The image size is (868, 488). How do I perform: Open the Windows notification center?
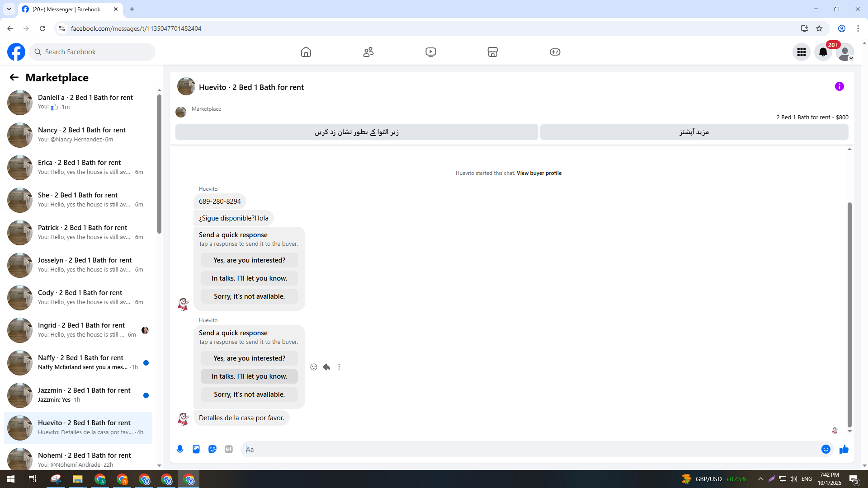pos(854,479)
